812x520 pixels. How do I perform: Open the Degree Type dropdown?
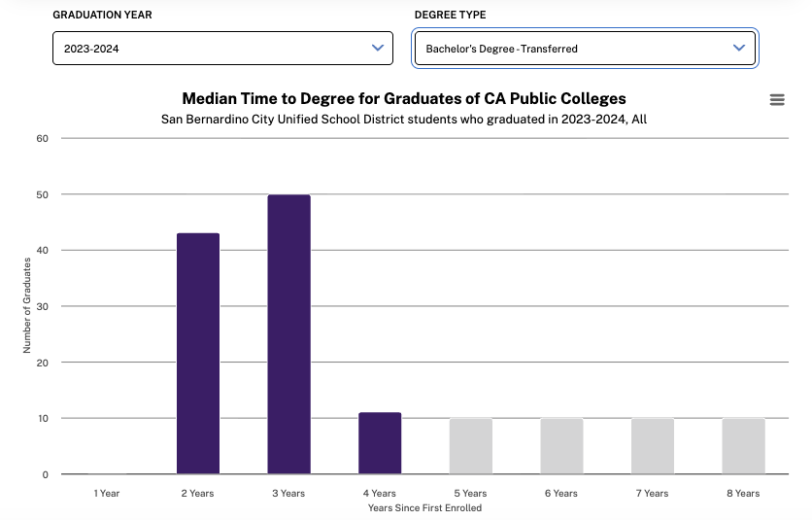(585, 49)
